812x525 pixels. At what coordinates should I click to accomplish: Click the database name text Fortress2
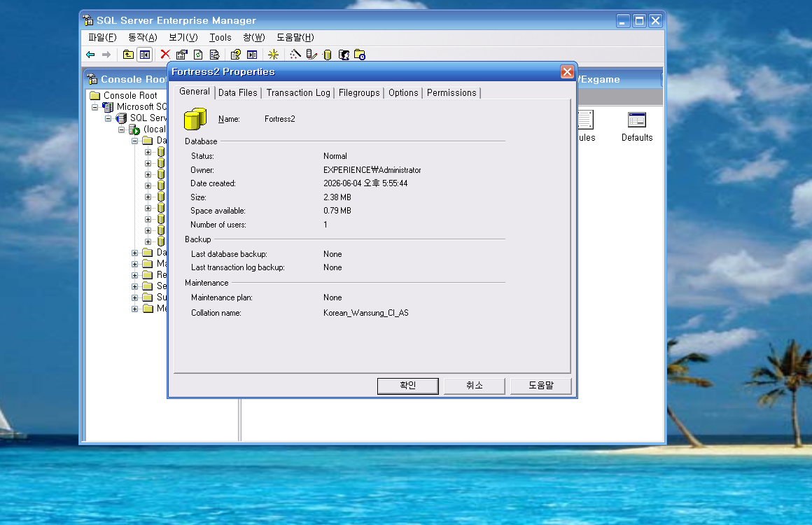279,119
